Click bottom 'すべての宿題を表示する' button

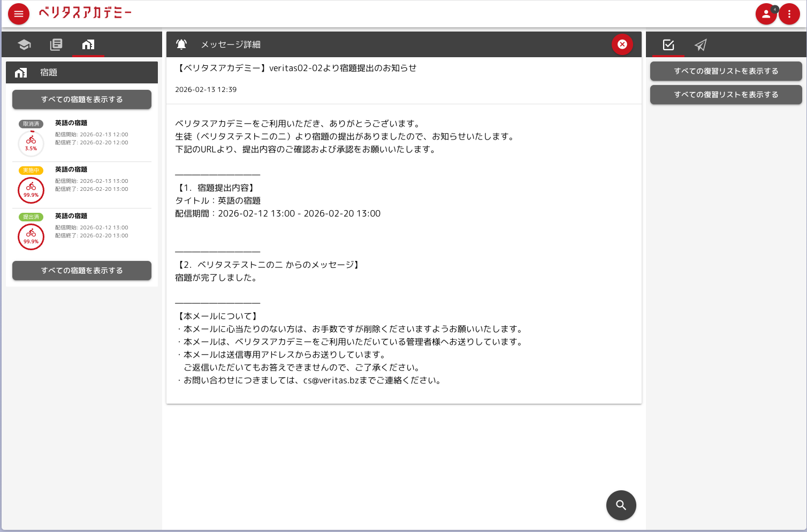coord(82,271)
